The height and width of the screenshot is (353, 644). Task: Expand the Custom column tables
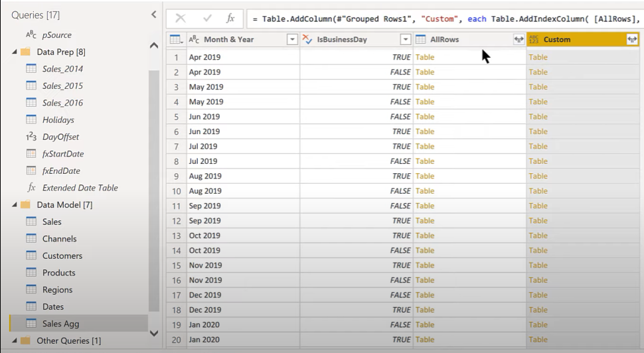tap(632, 39)
